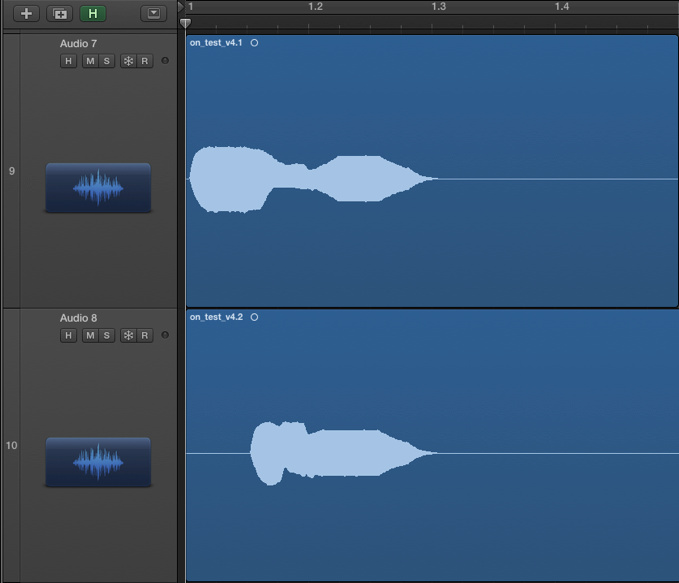
Task: Select the Audio 8 waveform track icon
Action: [x=98, y=462]
